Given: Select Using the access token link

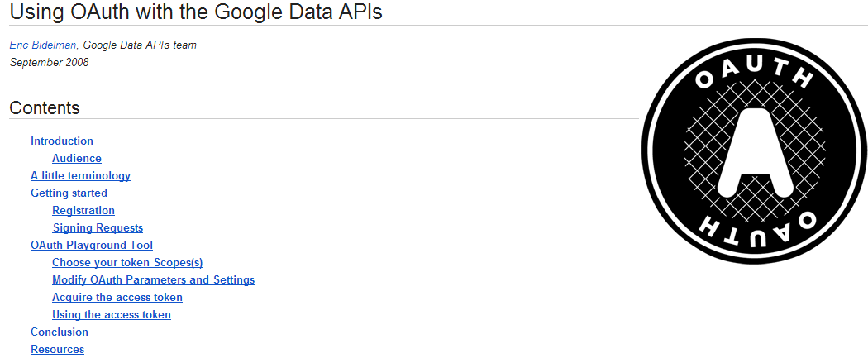Looking at the screenshot, I should (x=112, y=315).
